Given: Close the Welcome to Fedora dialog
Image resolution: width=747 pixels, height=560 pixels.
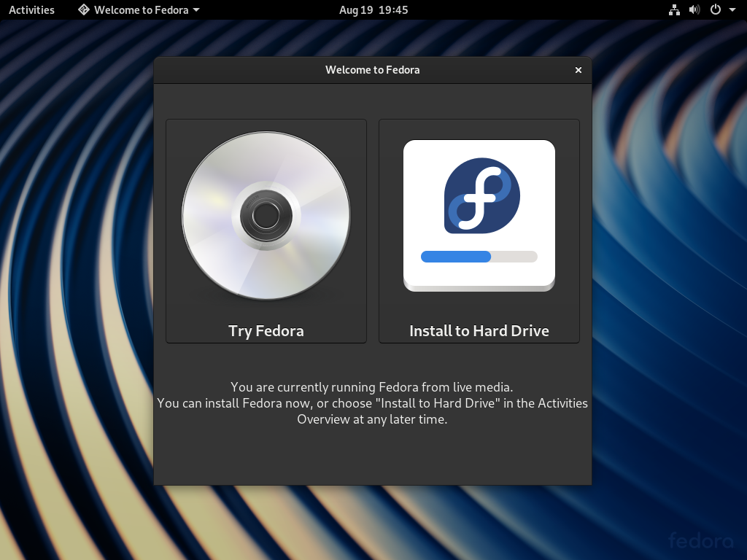Looking at the screenshot, I should point(578,70).
